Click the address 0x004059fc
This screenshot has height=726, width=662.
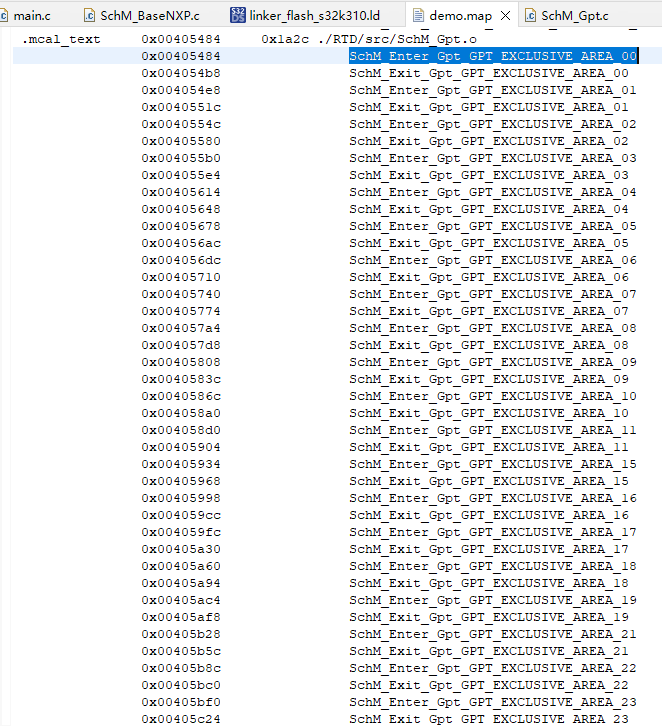tap(181, 532)
